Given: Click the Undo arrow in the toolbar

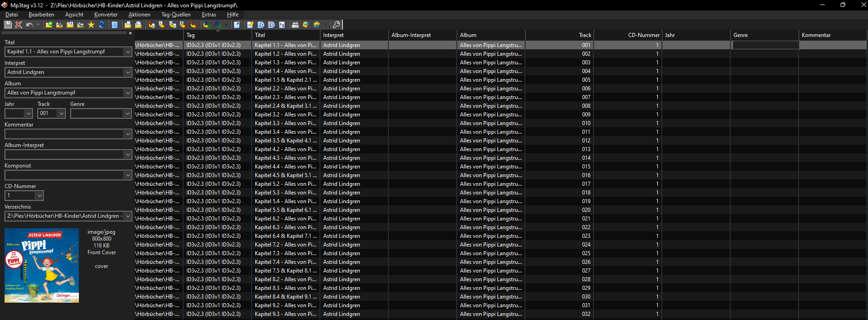Looking at the screenshot, I should (29, 25).
